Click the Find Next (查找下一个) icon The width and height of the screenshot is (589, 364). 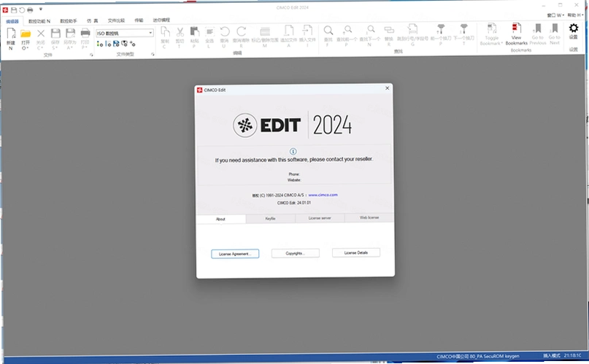[x=371, y=30]
